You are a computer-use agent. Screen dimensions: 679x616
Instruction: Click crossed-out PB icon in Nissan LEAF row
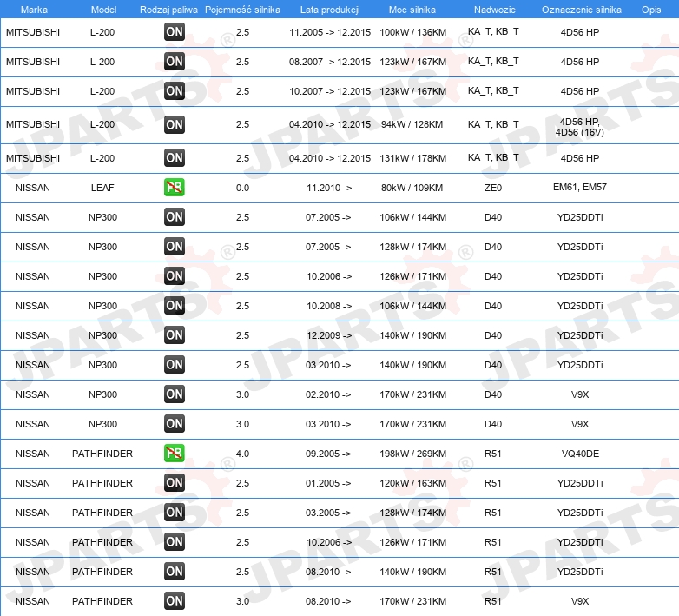click(174, 187)
